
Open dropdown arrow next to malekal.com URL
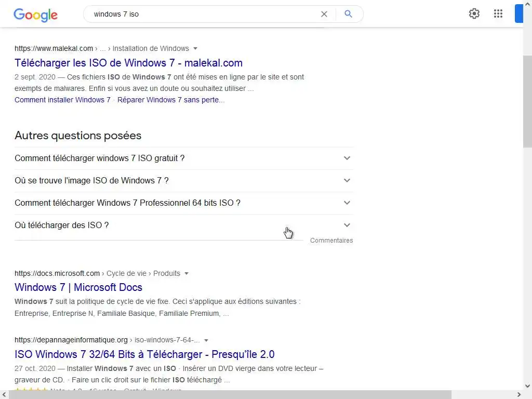pos(195,48)
